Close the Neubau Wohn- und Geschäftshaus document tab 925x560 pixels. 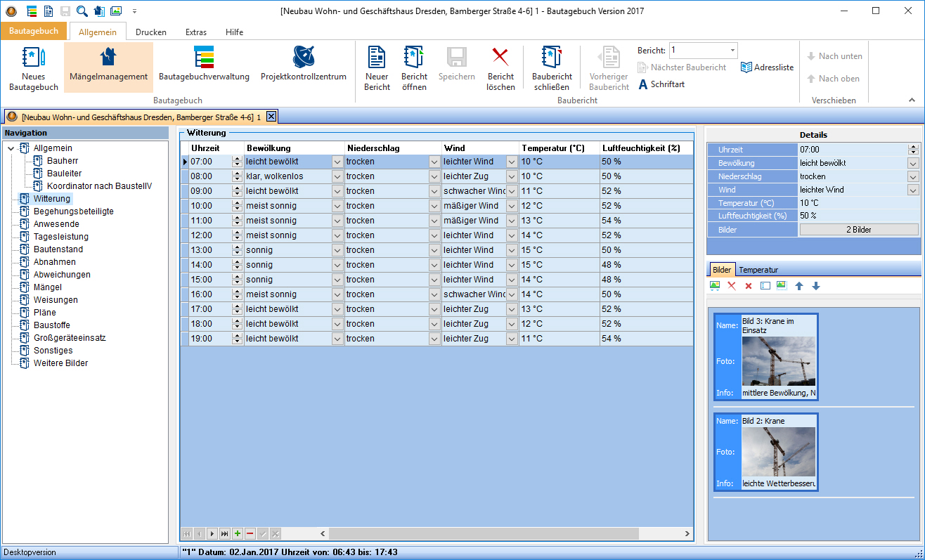271,117
